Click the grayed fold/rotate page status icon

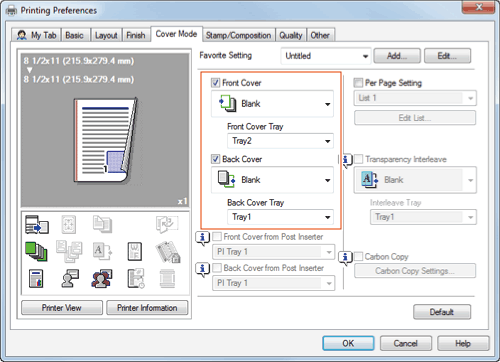[x=167, y=224]
